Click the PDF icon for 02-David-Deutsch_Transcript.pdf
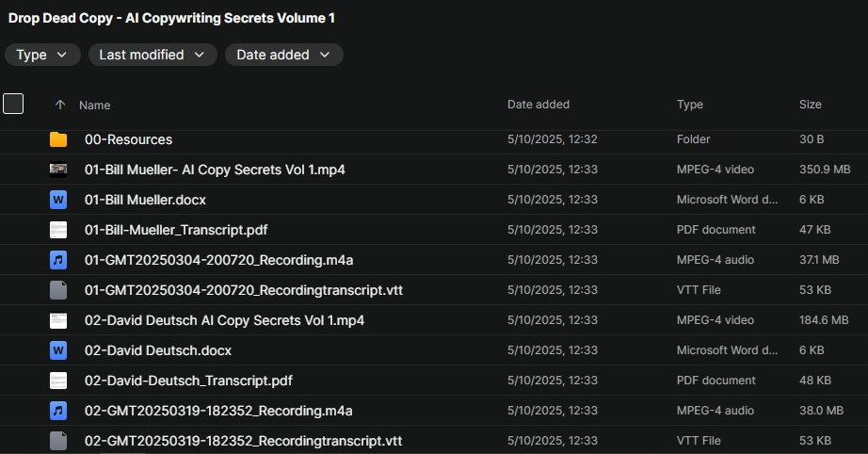 [x=58, y=381]
